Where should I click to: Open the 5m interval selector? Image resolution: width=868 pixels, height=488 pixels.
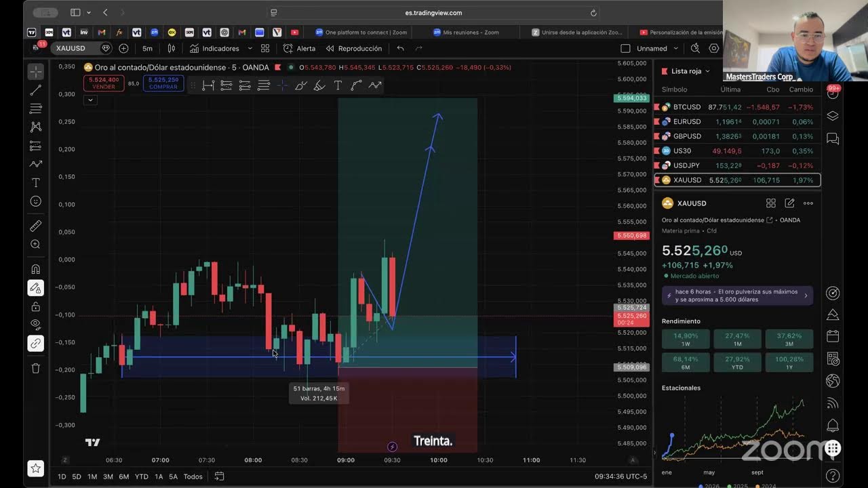pyautogui.click(x=147, y=48)
